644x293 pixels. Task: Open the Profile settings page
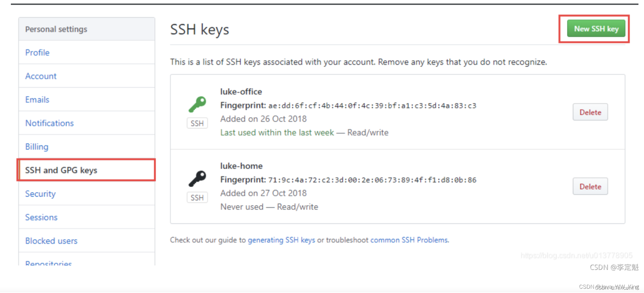coord(37,53)
